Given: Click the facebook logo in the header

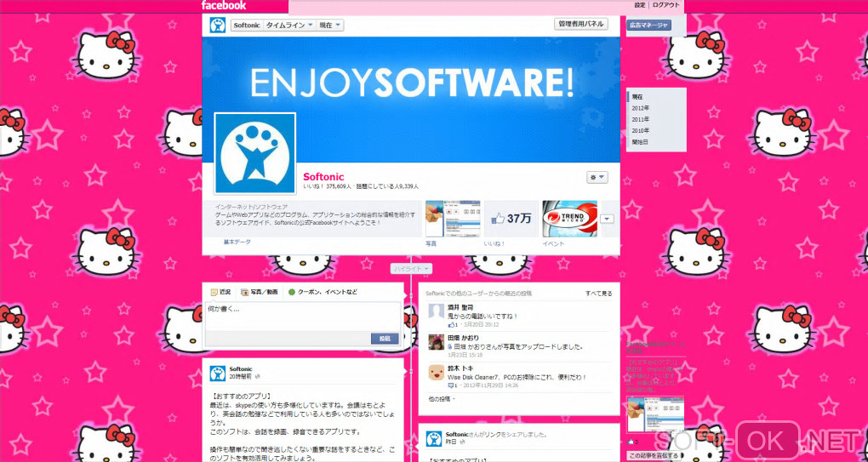Looking at the screenshot, I should tap(224, 6).
